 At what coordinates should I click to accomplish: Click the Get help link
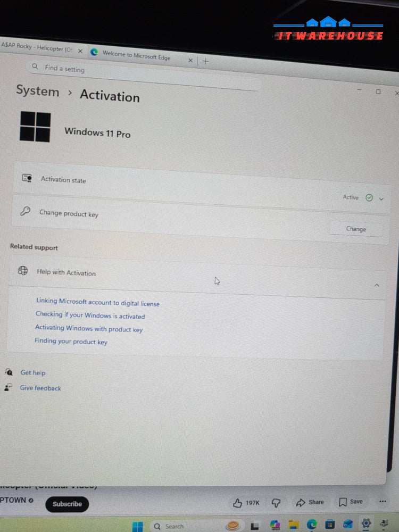(x=33, y=372)
